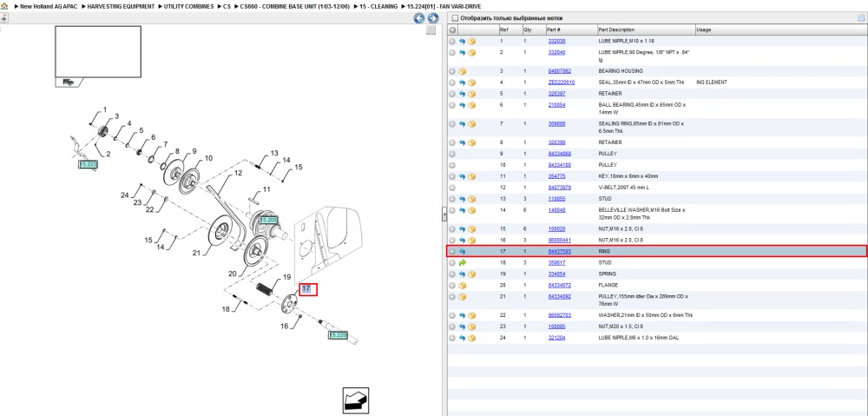
Task: Click 'Part Description' column header
Action: pos(616,30)
